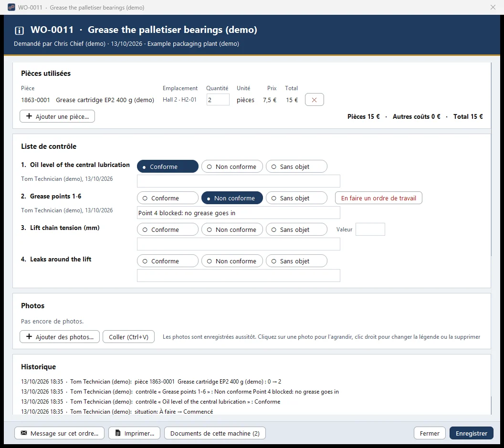
Task: Set Grease points 1-6 to Sans objet
Action: (297, 198)
